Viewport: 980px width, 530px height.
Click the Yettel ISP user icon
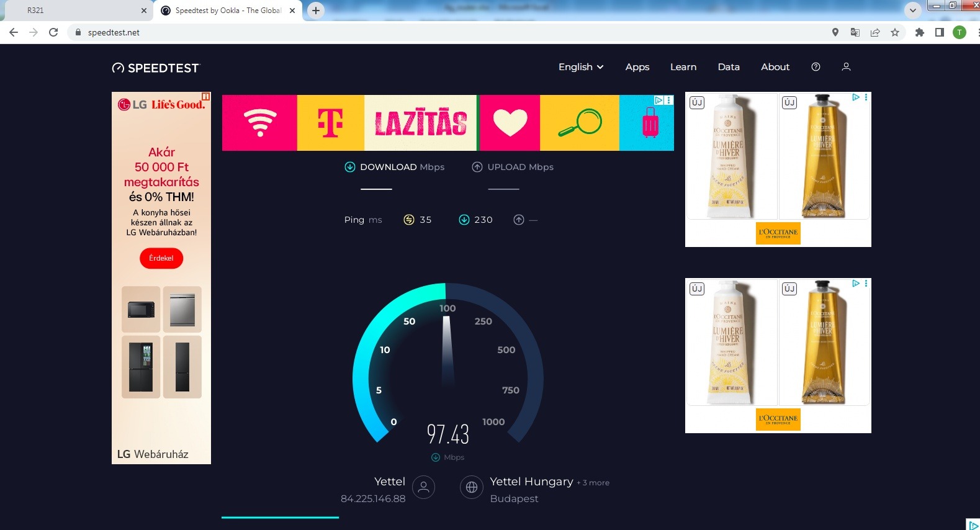click(x=424, y=487)
